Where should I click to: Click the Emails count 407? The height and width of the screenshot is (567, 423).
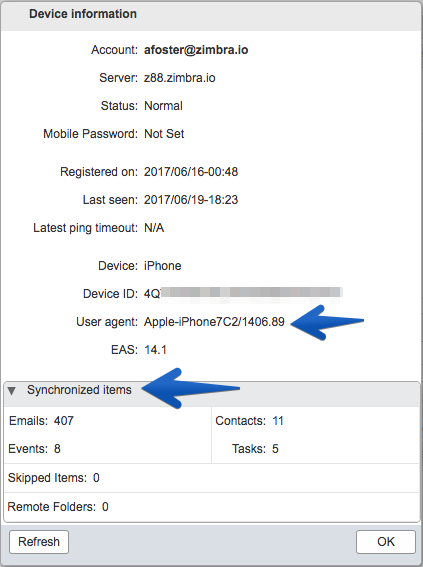pyautogui.click(x=64, y=421)
